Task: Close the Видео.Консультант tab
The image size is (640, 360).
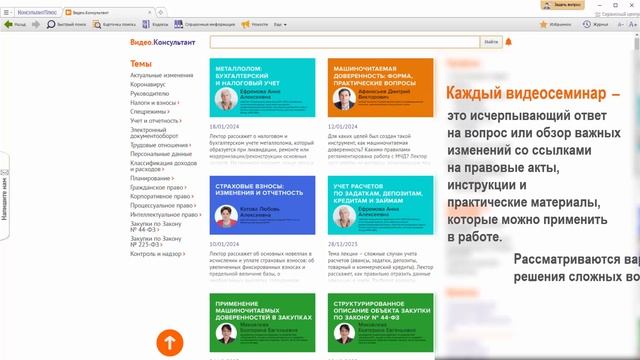Action: [x=149, y=12]
